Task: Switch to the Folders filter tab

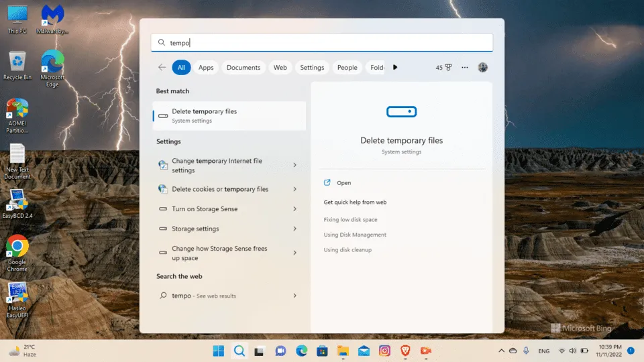Action: 376,67
